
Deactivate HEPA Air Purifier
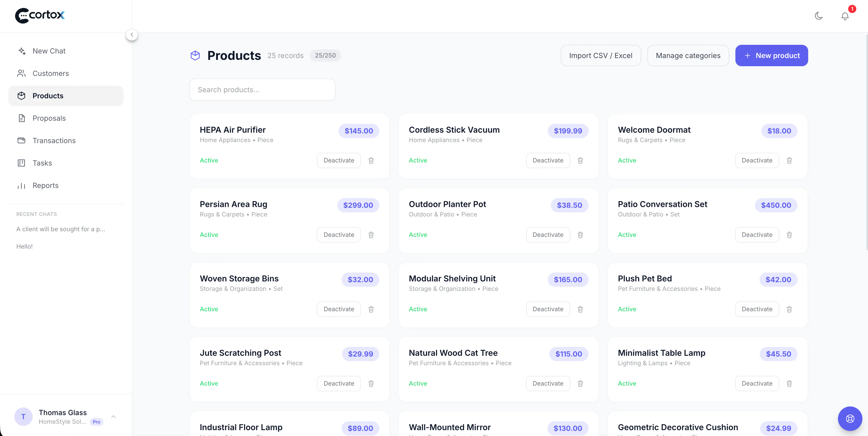pos(339,160)
